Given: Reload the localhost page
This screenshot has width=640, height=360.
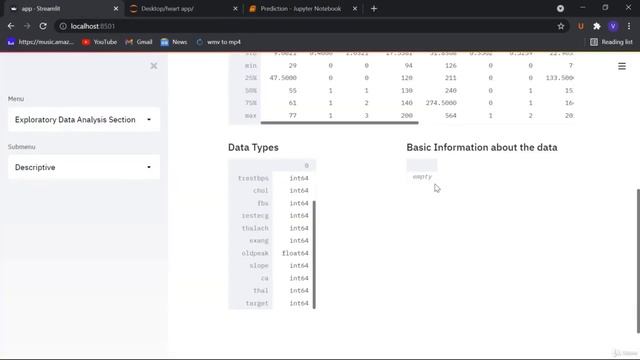Looking at the screenshot, I should click(43, 26).
